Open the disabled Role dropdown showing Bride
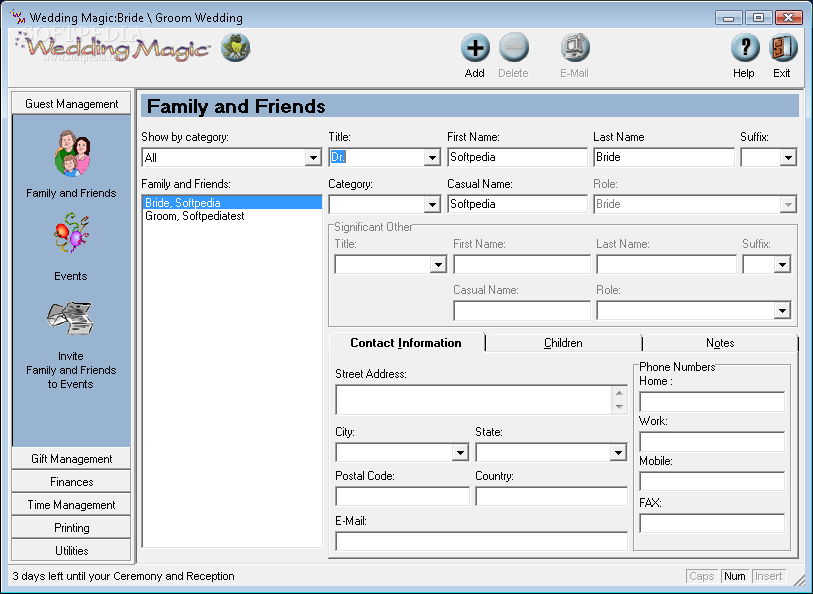813x594 pixels. point(788,204)
